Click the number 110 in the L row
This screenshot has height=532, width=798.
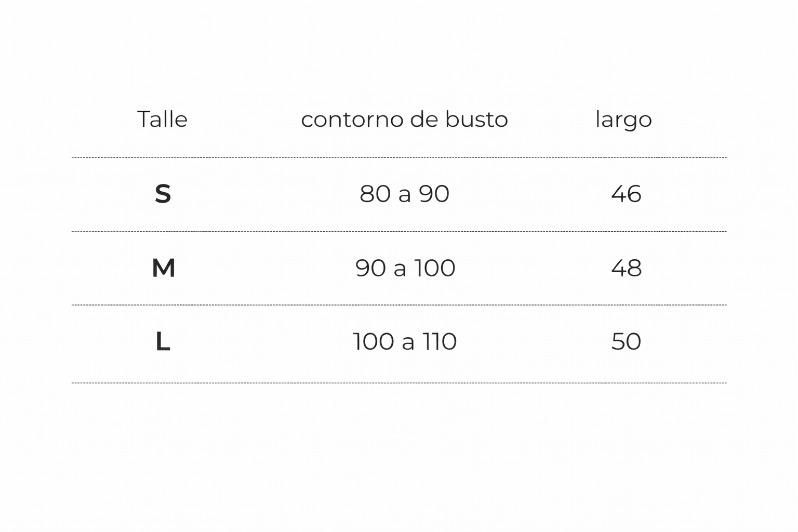pyautogui.click(x=439, y=342)
